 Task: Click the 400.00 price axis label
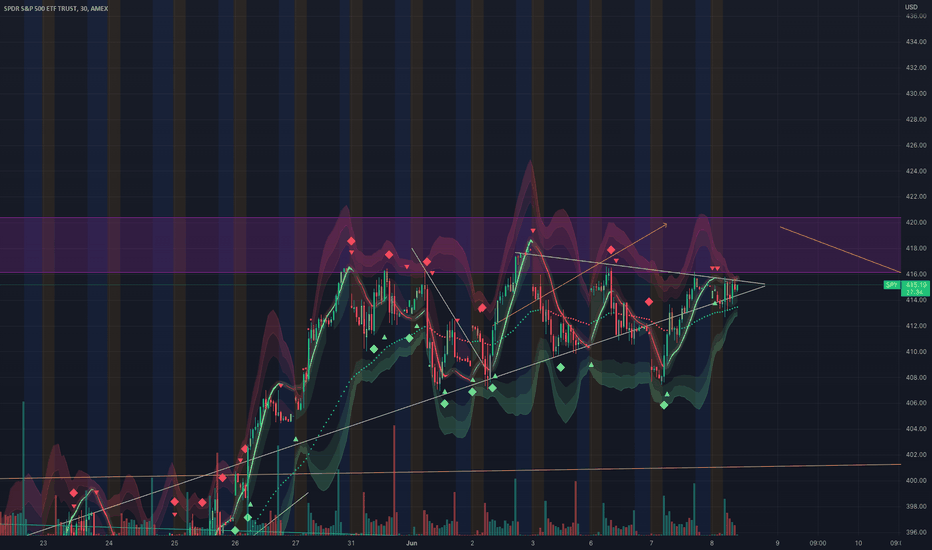point(916,480)
